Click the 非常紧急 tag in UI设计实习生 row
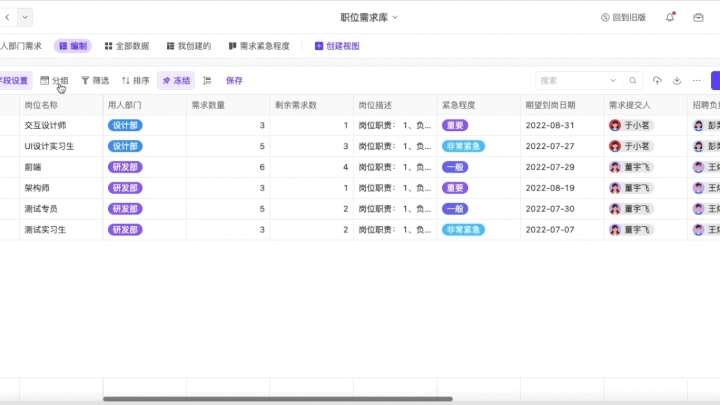 click(x=463, y=146)
